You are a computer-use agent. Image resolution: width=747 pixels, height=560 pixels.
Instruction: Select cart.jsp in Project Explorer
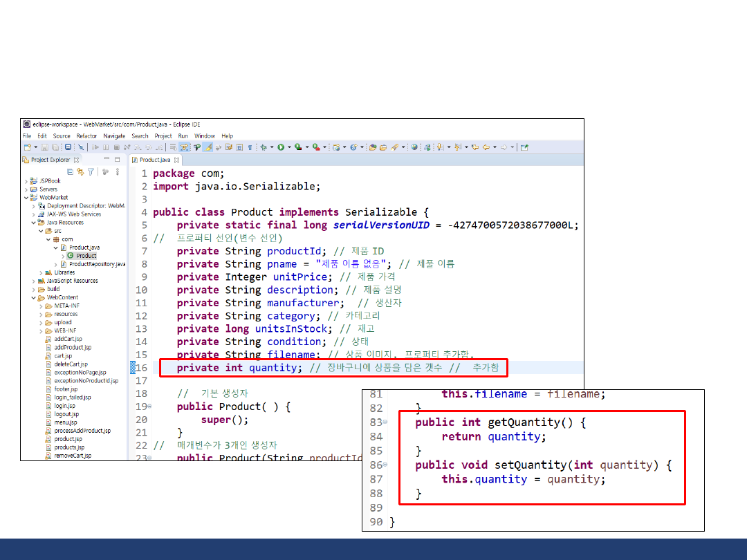63,356
